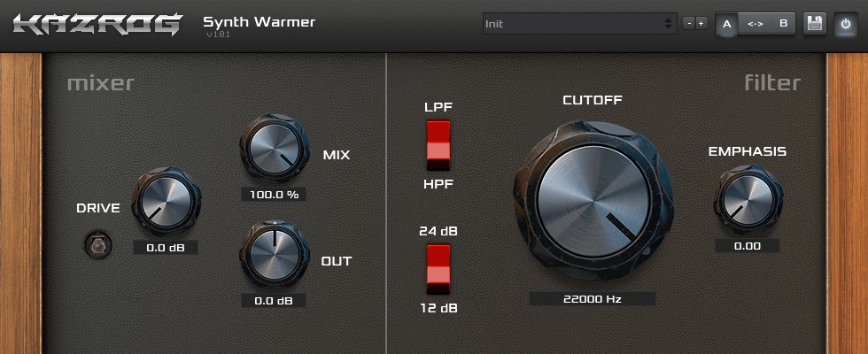Image resolution: width=868 pixels, height=354 pixels.
Task: Click the 24 dB label
Action: point(438,231)
